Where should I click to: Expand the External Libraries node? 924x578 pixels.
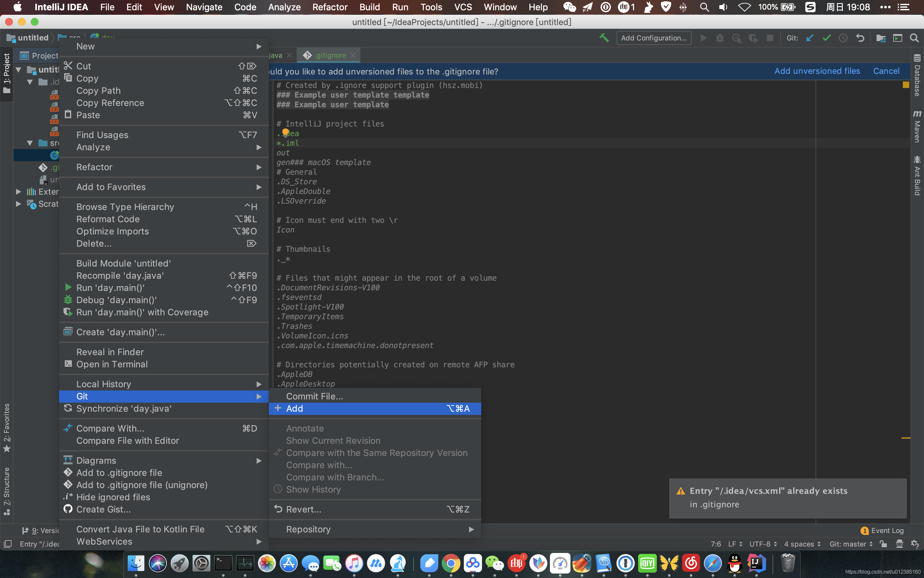tap(18, 191)
